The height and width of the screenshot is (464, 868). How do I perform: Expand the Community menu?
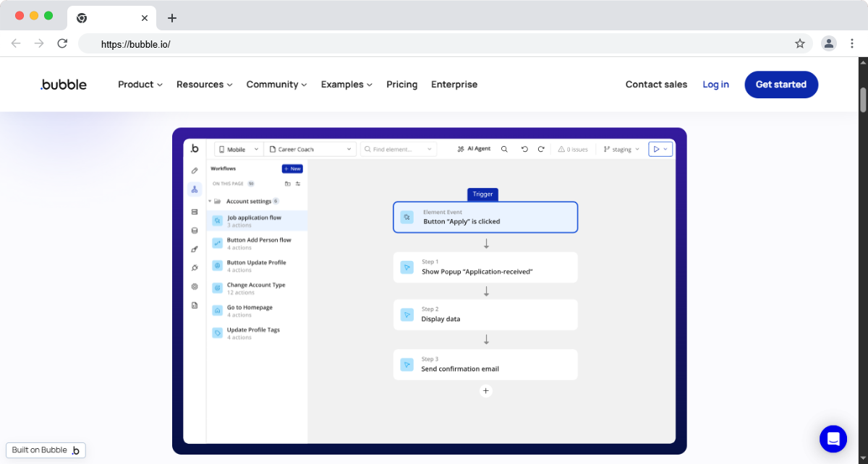tap(277, 85)
